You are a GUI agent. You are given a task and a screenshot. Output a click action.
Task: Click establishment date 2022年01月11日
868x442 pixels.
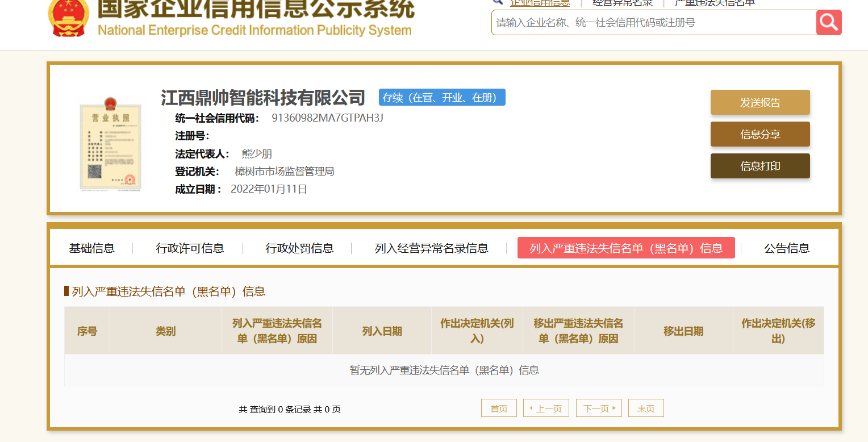[269, 189]
